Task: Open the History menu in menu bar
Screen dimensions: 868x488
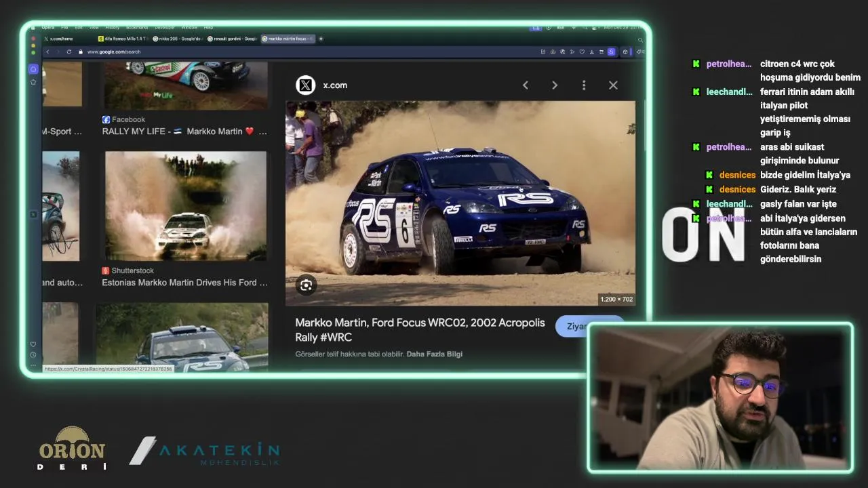Action: tap(113, 27)
